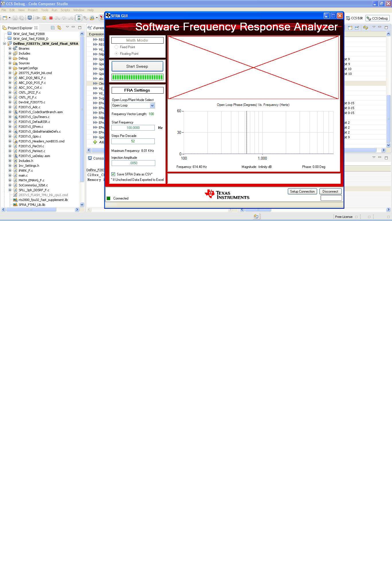The width and height of the screenshot is (392, 588).
Task: Open the View menu
Action: coord(21,10)
